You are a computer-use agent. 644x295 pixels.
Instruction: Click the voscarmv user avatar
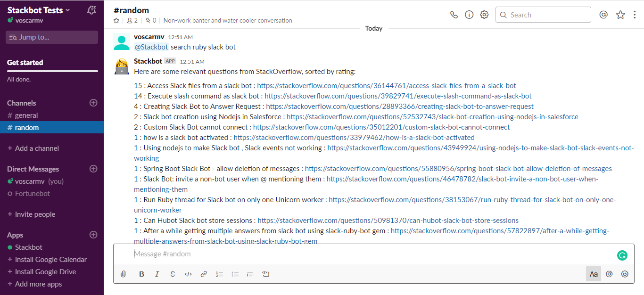coord(122,41)
